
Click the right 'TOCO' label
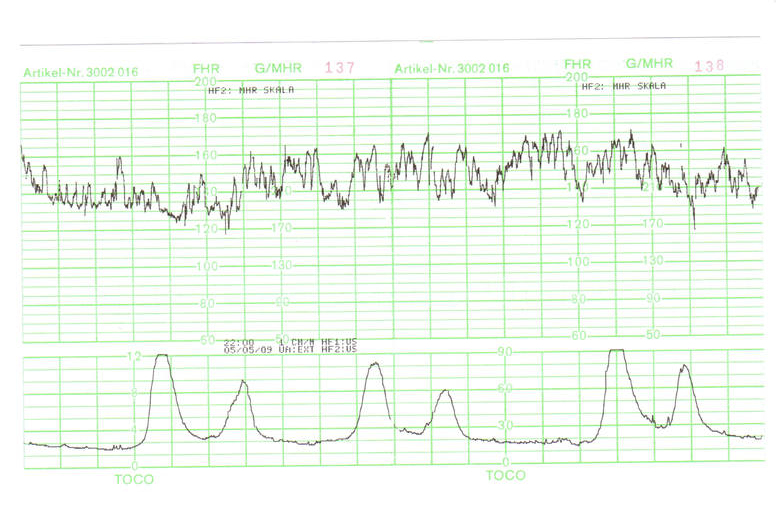coord(505,476)
